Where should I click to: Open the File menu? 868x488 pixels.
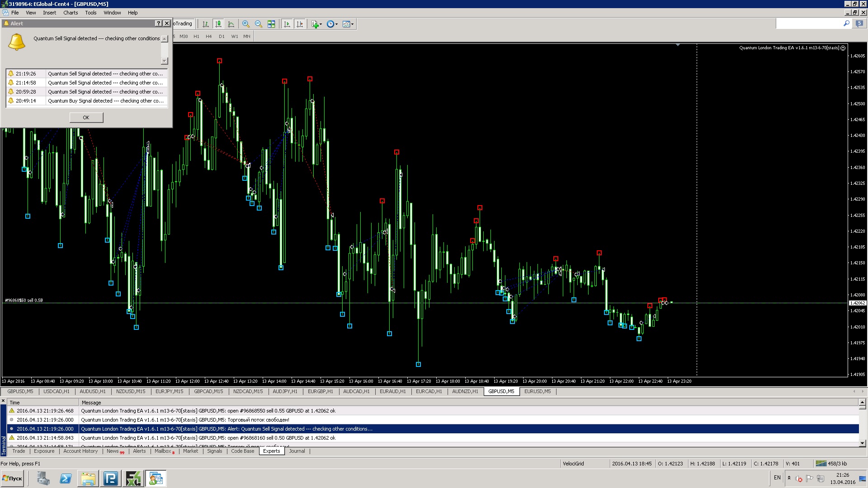15,13
